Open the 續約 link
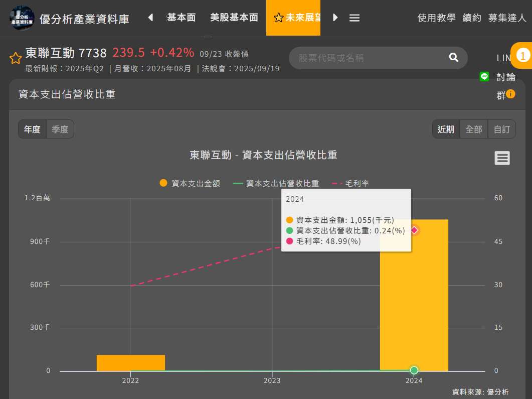The height and width of the screenshot is (399, 532). [472, 18]
